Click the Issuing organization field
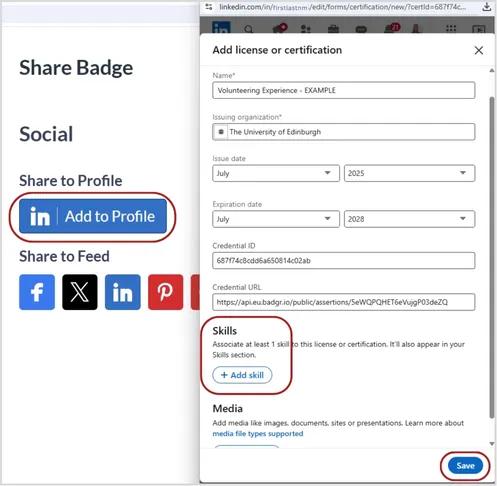Image resolution: width=497 pixels, height=486 pixels. [344, 132]
